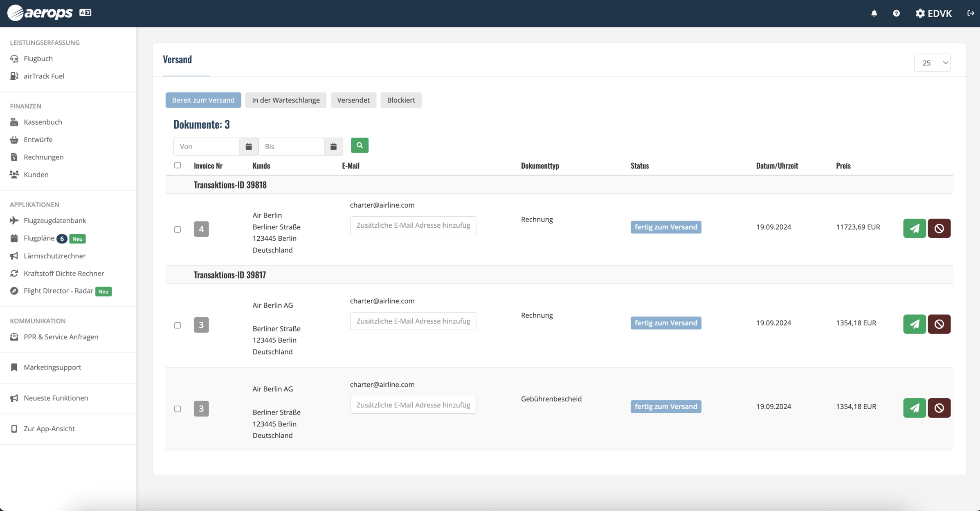Image resolution: width=980 pixels, height=511 pixels.
Task: Click additional e-mail field in Gebührenbescheid row
Action: click(413, 405)
